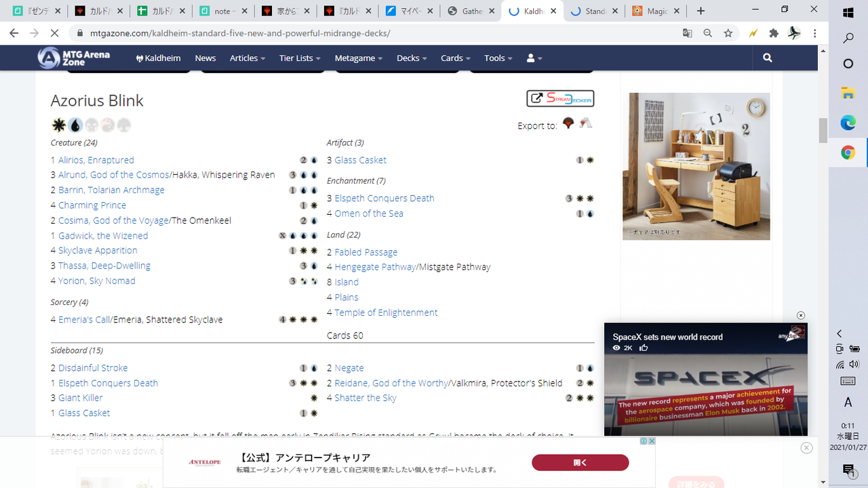Close the active Kaldheim tab
This screenshot has height=488, width=868.
pyautogui.click(x=553, y=11)
